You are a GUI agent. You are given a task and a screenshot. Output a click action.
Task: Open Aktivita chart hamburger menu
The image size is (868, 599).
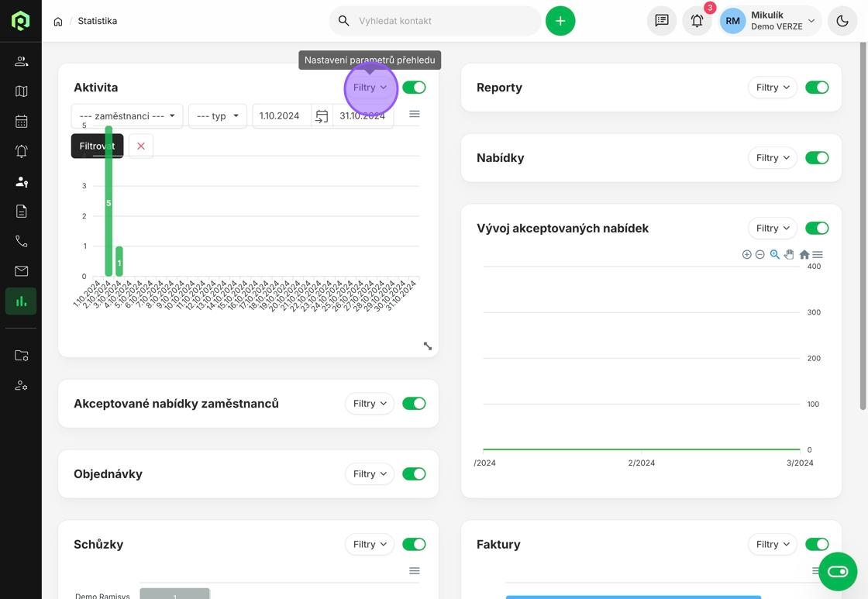click(x=414, y=114)
